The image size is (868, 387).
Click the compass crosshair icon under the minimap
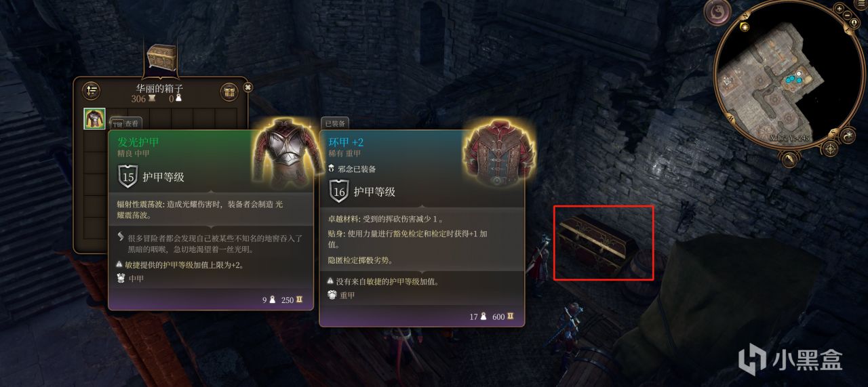[x=831, y=149]
